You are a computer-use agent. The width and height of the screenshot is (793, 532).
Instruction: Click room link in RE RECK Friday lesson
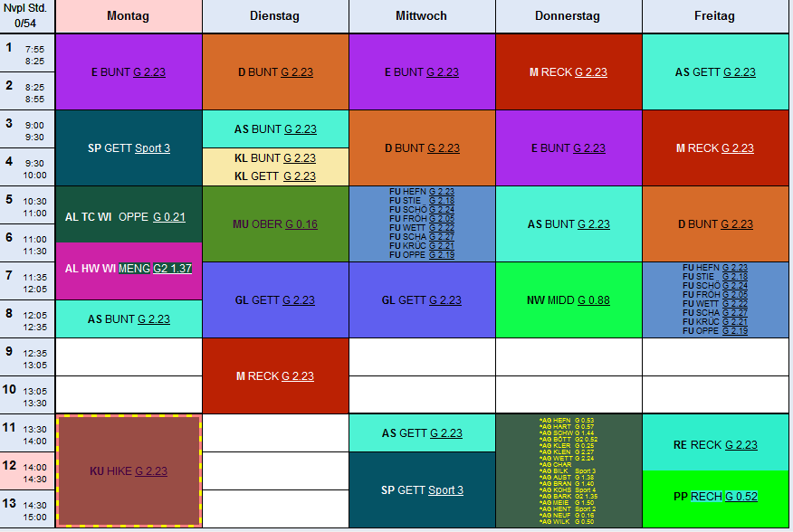(x=740, y=445)
